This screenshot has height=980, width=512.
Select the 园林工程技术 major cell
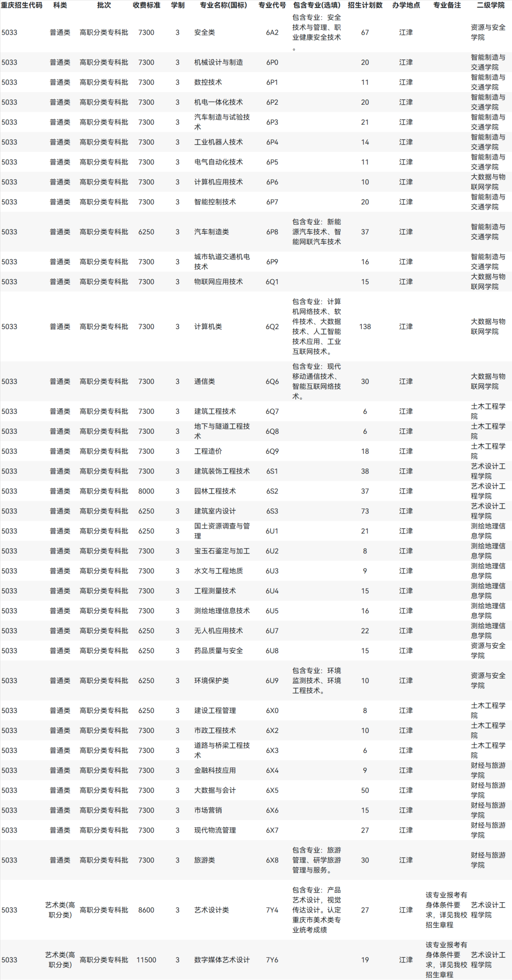[215, 491]
